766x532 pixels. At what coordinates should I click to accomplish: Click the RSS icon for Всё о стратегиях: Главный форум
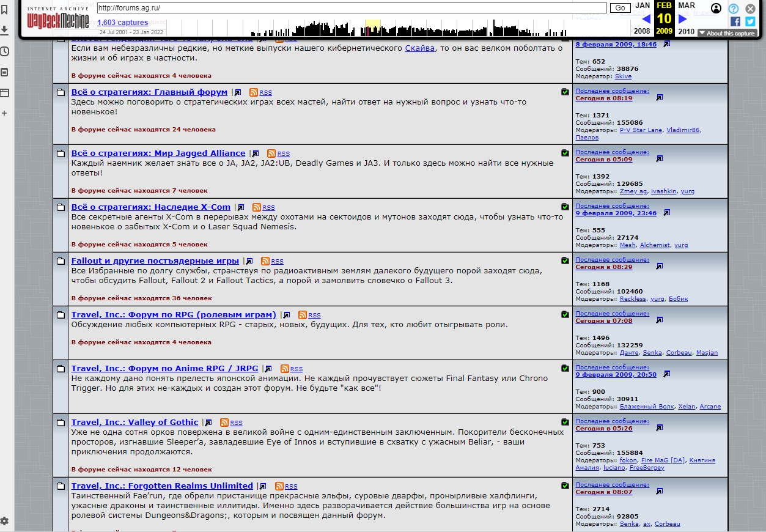254,92
